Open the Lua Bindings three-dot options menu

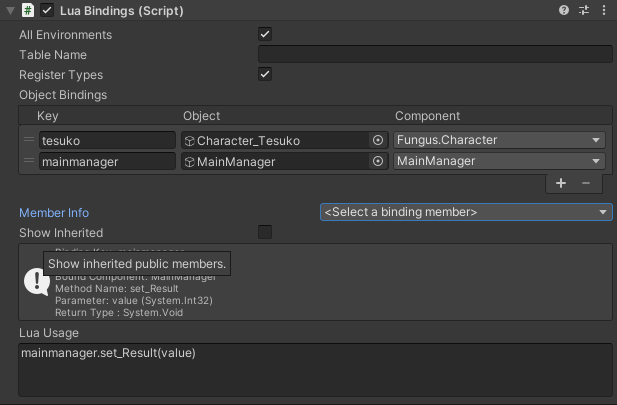[x=602, y=10]
